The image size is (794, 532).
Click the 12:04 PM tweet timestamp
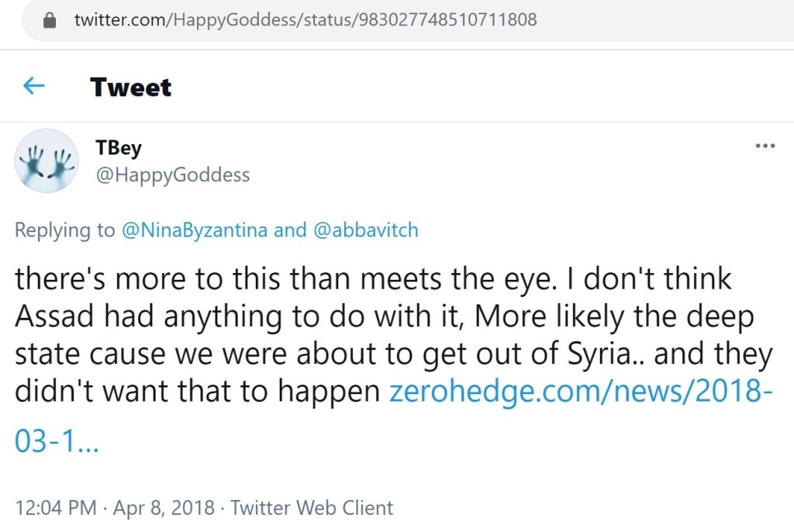click(56, 508)
